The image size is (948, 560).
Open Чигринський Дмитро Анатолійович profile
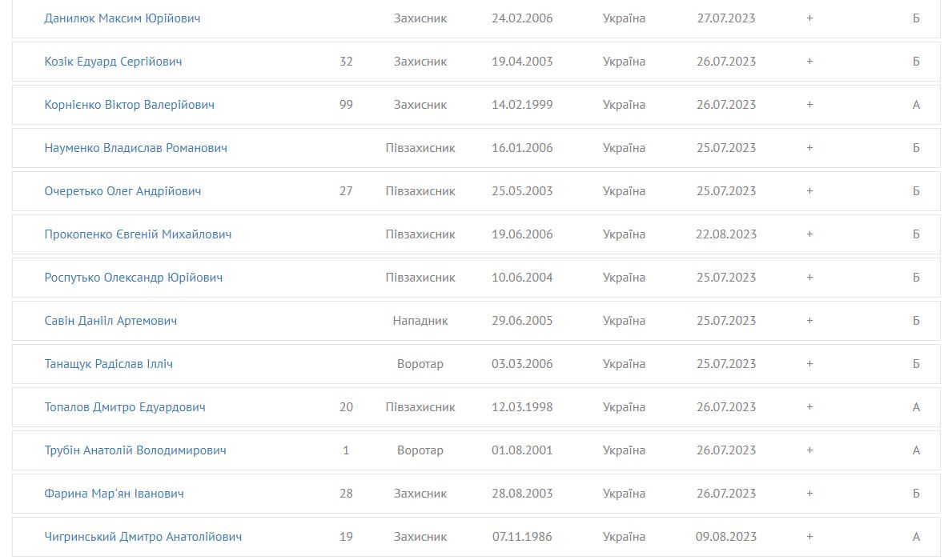coord(143,537)
